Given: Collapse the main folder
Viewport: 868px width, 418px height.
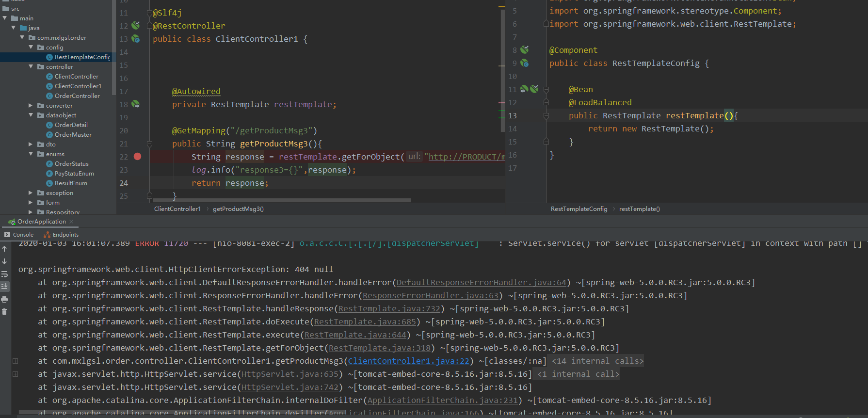Looking at the screenshot, I should point(5,18).
